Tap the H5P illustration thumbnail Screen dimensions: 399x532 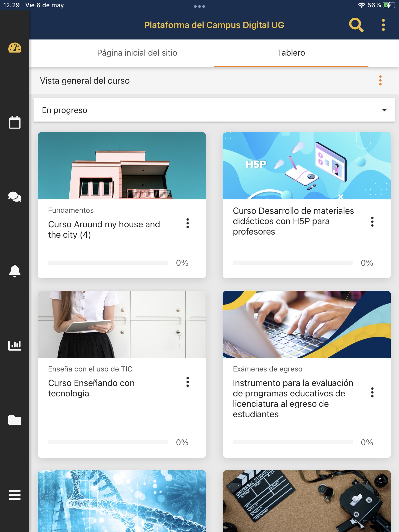pos(307,165)
